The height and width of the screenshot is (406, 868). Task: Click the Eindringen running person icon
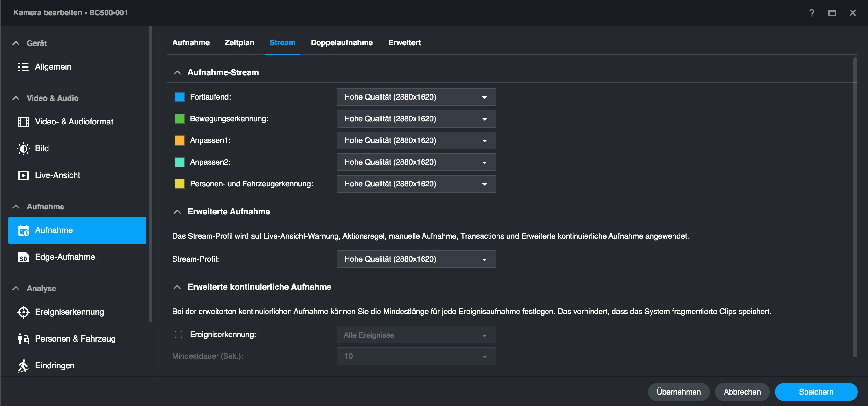point(23,365)
